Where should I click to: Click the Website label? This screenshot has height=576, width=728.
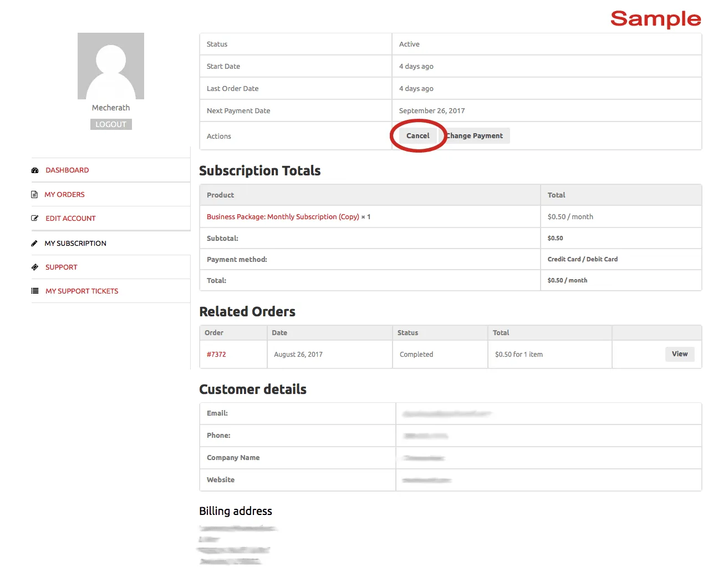click(221, 479)
